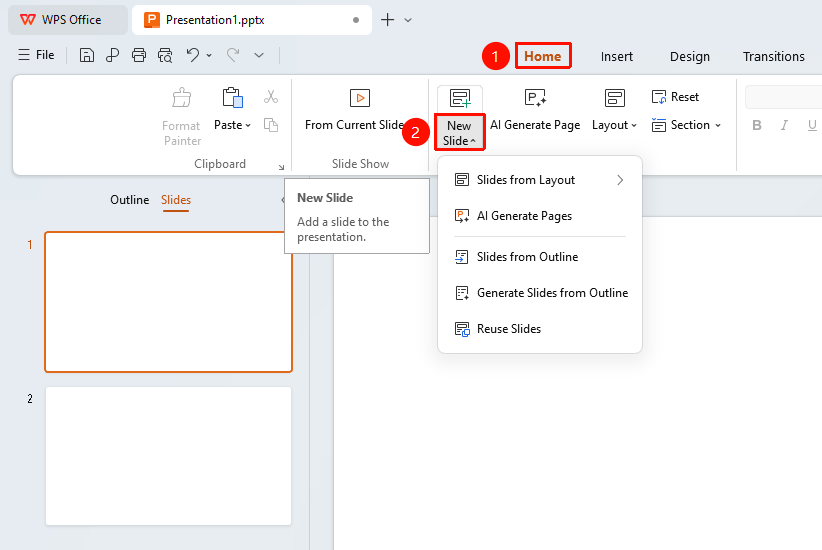Open the WPS Office home tab
Image resolution: width=822 pixels, height=550 pixels.
pos(68,20)
